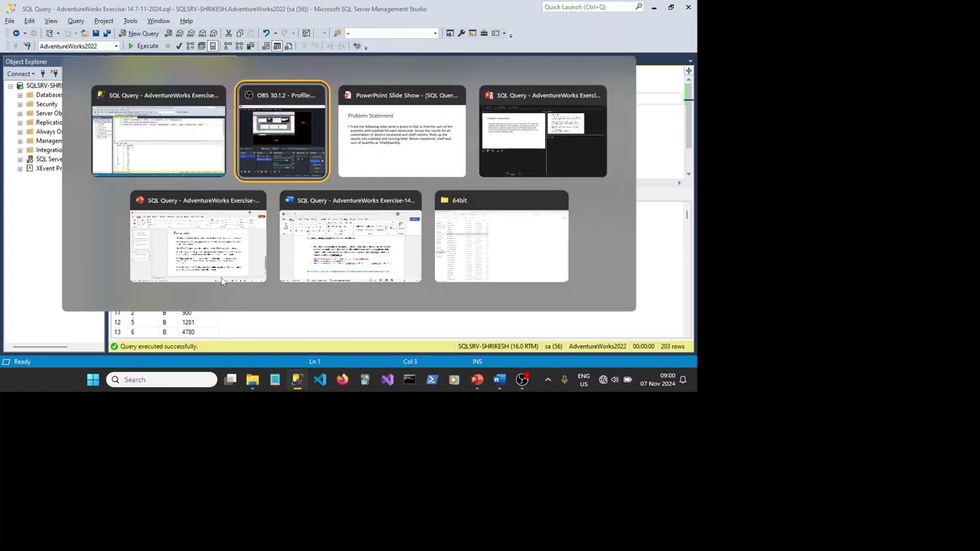Open the notification bell icon
980x551 pixels.
(683, 380)
